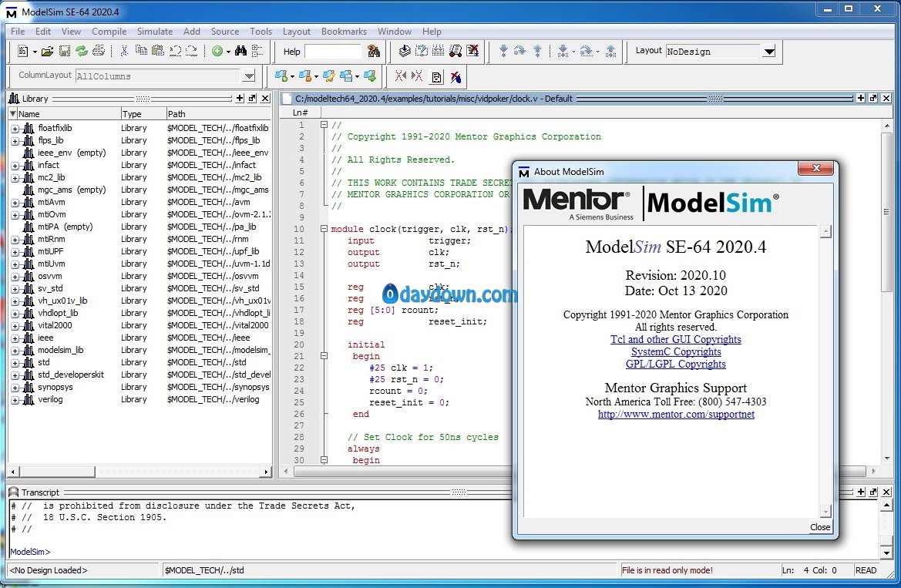Click the Transcript ModelSim> prompt line
The image size is (901, 588).
[x=30, y=552]
